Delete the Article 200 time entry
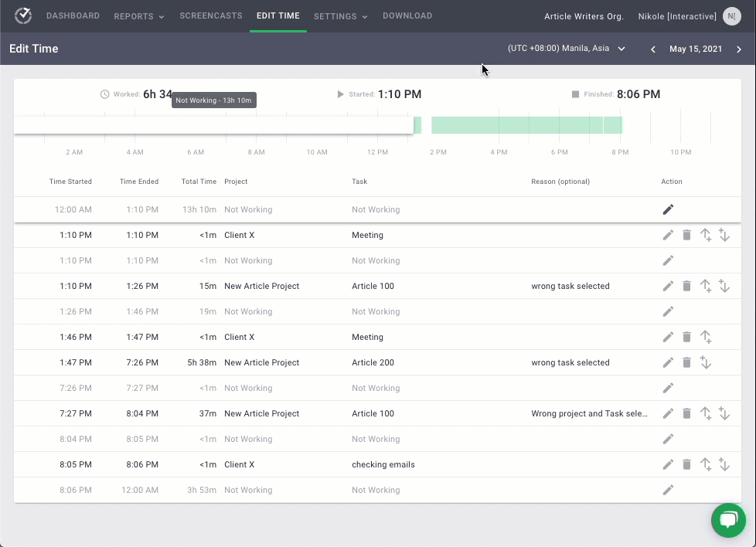 (x=686, y=363)
